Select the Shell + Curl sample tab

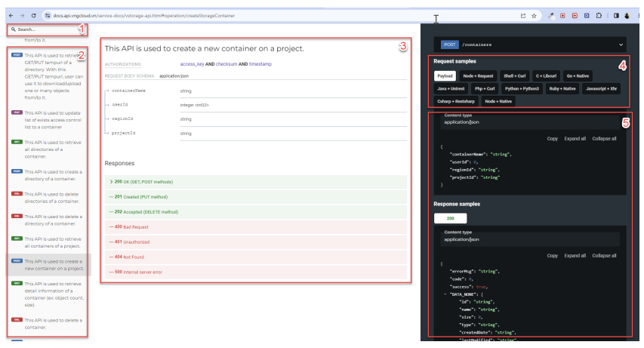[x=516, y=76]
